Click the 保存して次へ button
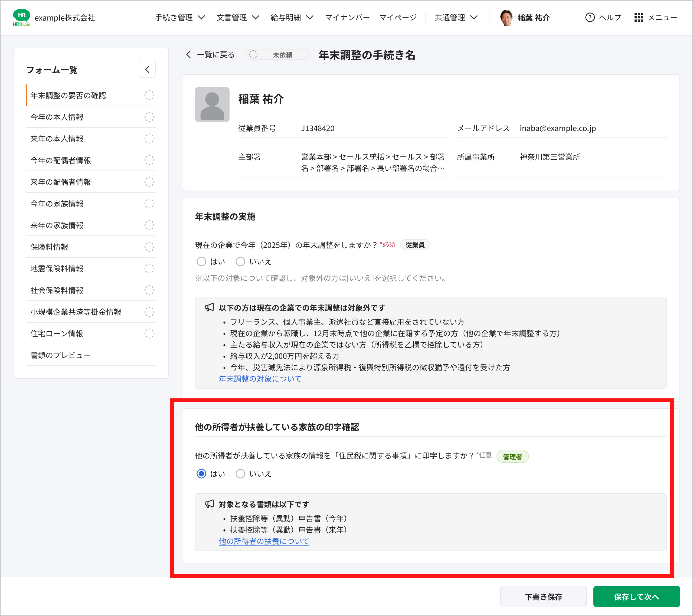This screenshot has width=693, height=616. pyautogui.click(x=636, y=596)
